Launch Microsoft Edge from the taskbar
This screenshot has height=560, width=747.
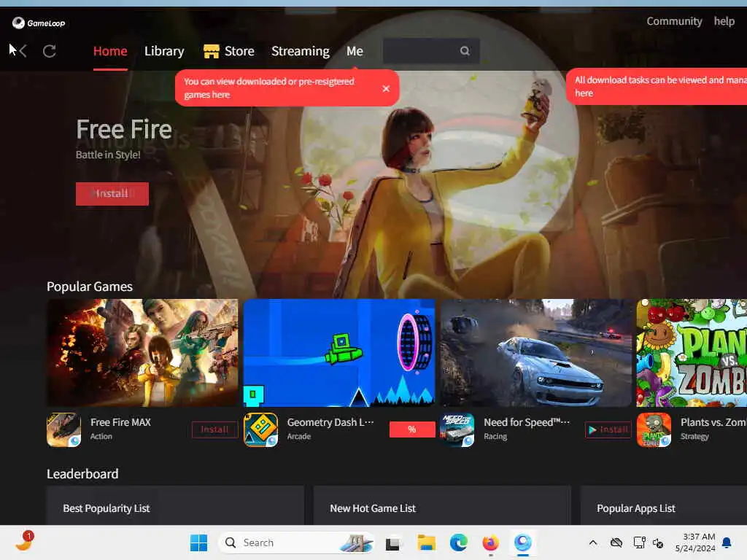(x=458, y=542)
